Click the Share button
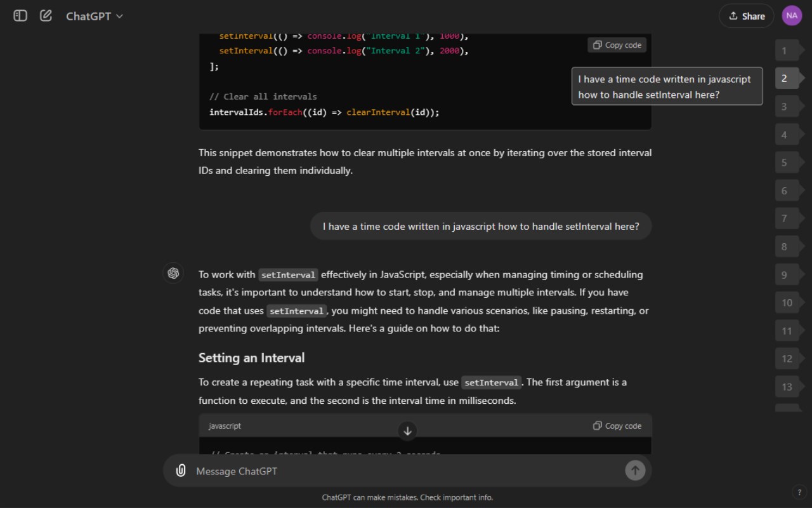Image resolution: width=812 pixels, height=508 pixels. [746, 16]
